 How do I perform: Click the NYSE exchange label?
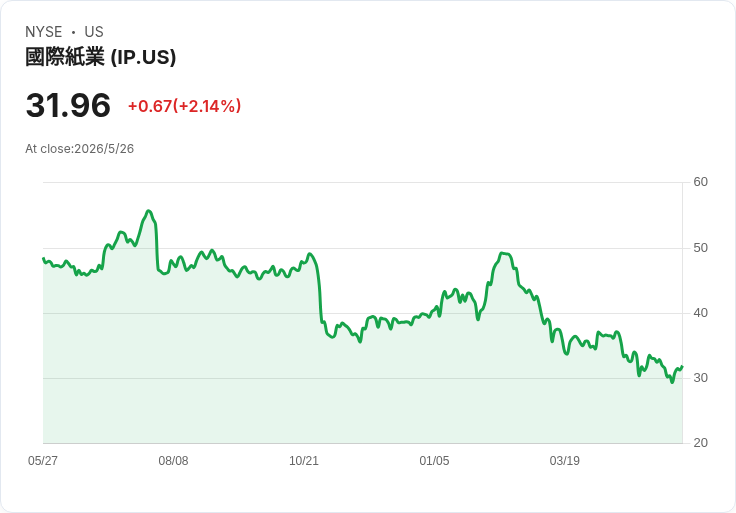pos(44,32)
